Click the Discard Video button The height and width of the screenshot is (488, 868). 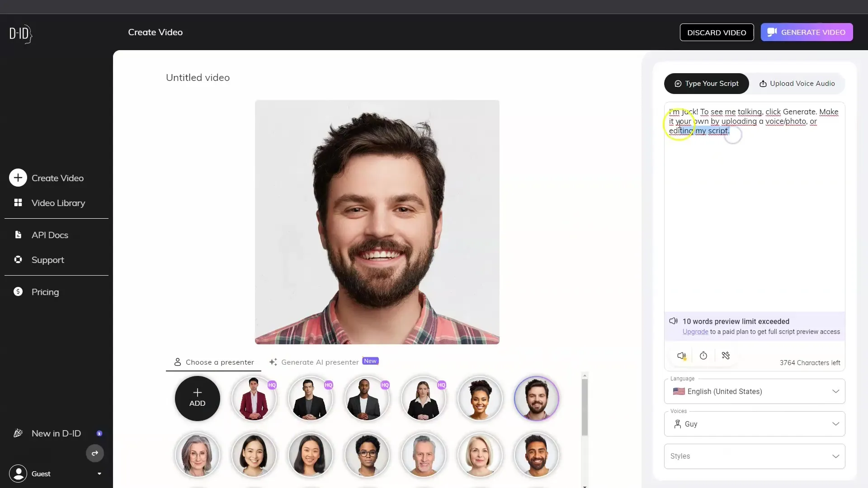click(x=717, y=32)
